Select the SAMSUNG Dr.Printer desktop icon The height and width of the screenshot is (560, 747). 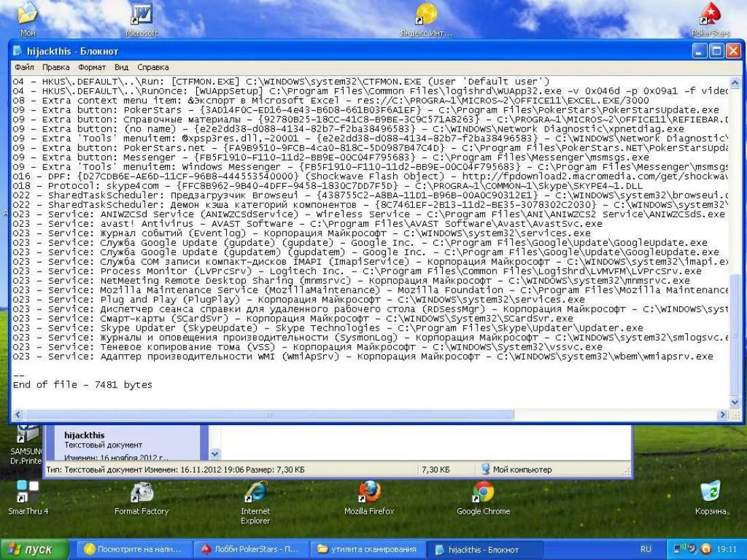click(26, 444)
